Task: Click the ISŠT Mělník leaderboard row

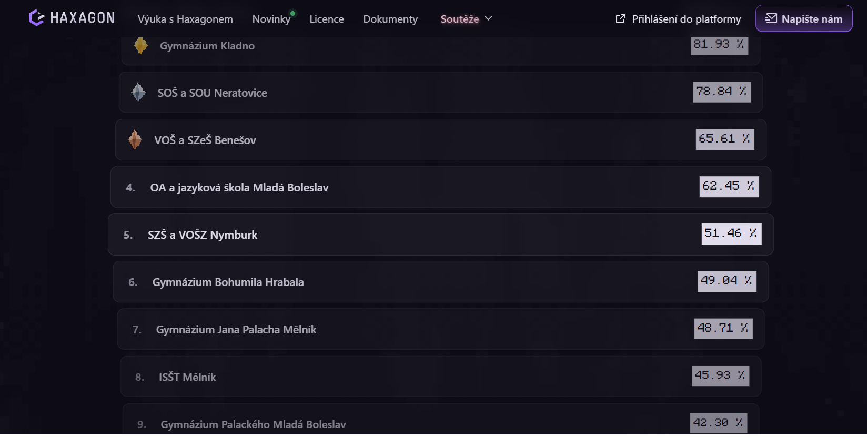Action: 187,377
